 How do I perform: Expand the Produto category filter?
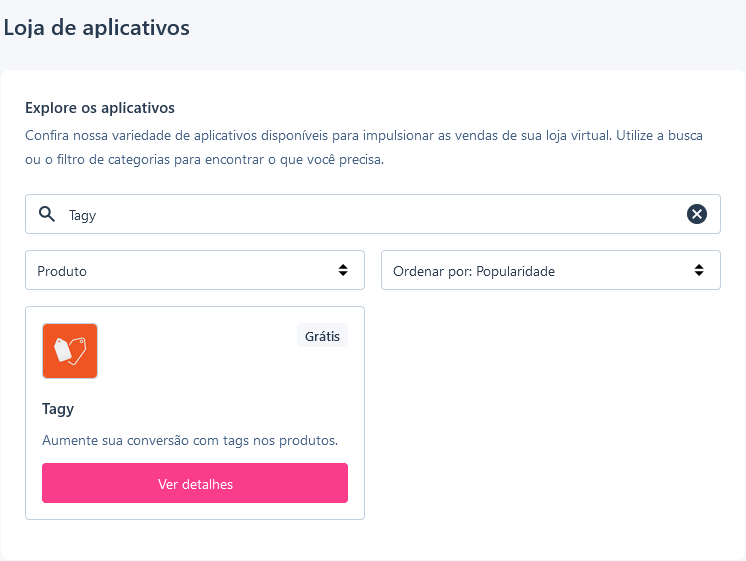(x=195, y=270)
